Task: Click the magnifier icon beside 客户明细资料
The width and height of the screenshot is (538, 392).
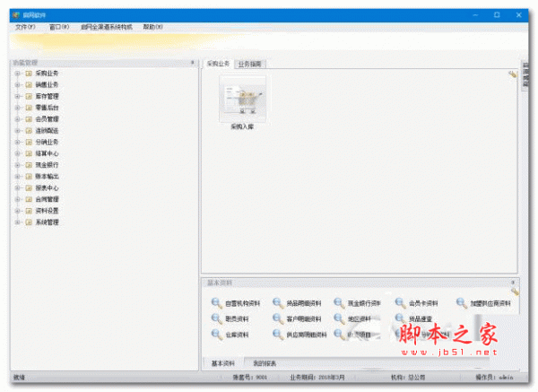Action: [278, 318]
